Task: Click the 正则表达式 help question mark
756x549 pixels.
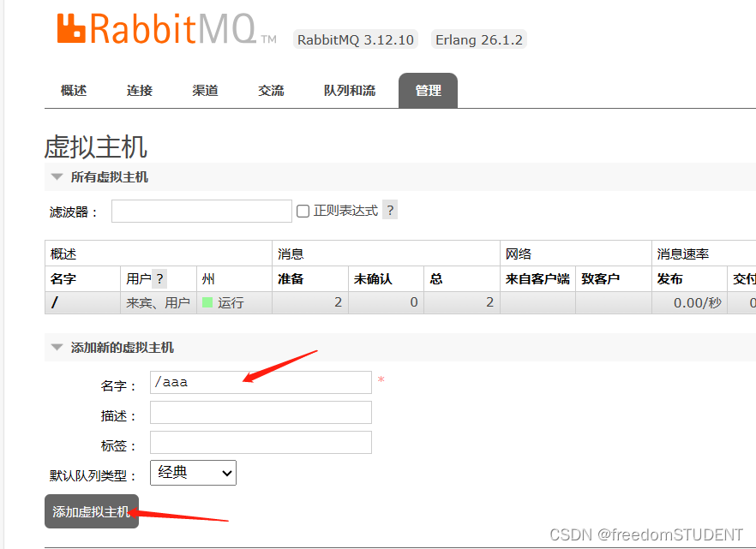Action: [x=390, y=209]
